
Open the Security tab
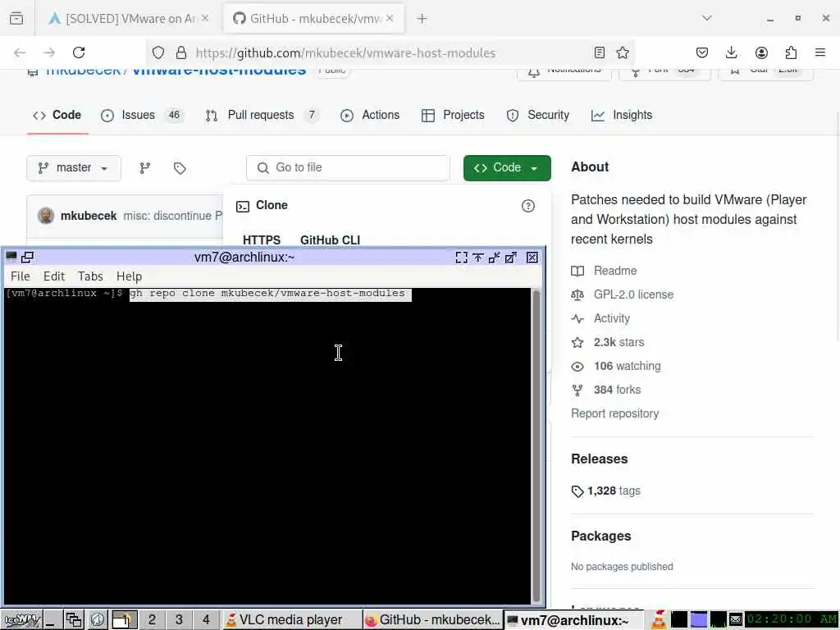pyautogui.click(x=538, y=115)
